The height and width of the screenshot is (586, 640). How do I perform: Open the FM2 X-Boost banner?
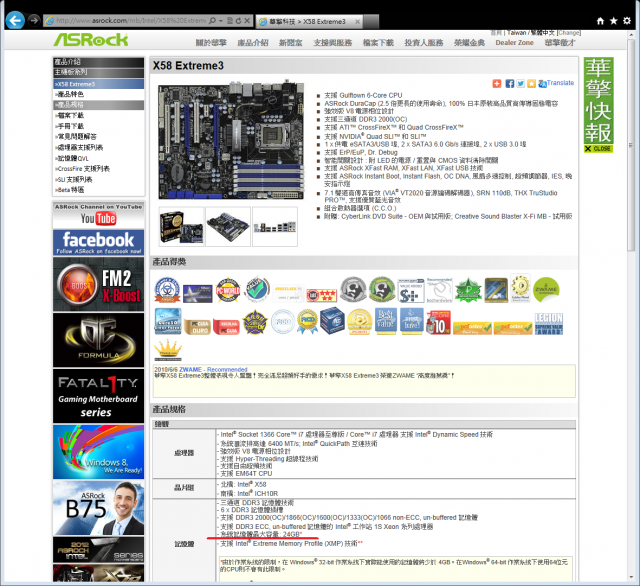(x=98, y=284)
